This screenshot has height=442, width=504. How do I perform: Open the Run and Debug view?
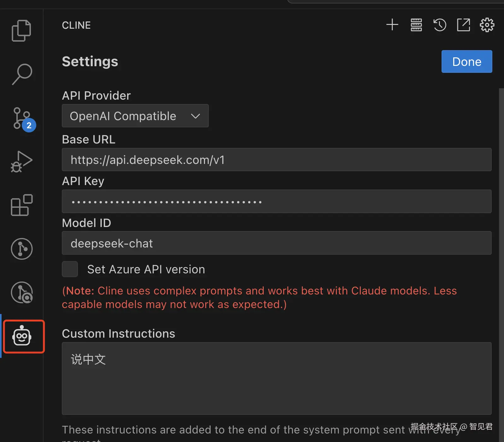(22, 162)
